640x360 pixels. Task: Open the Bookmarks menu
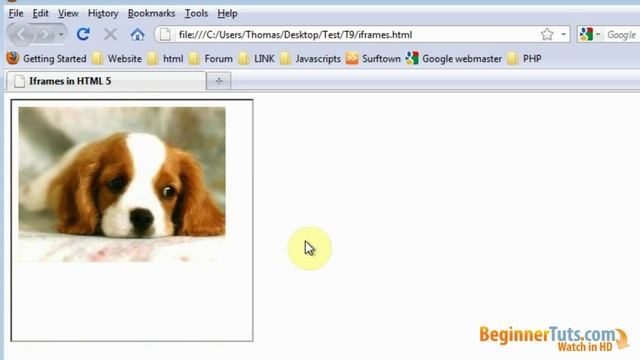coord(151,13)
